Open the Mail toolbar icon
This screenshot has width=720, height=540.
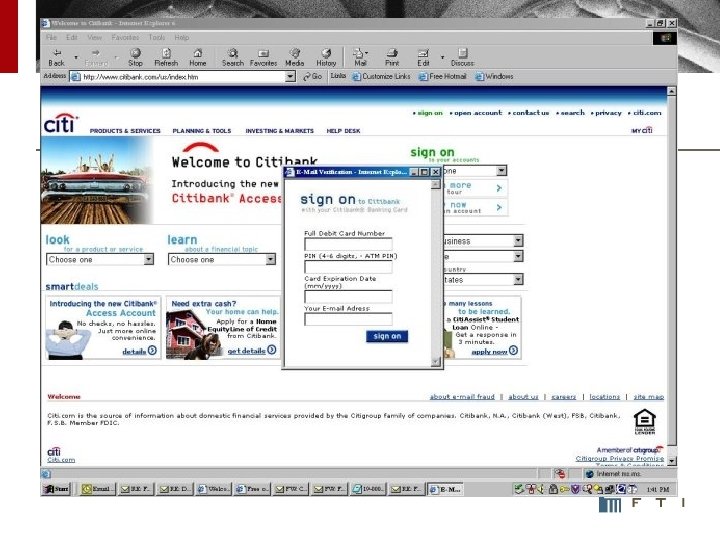click(x=359, y=57)
